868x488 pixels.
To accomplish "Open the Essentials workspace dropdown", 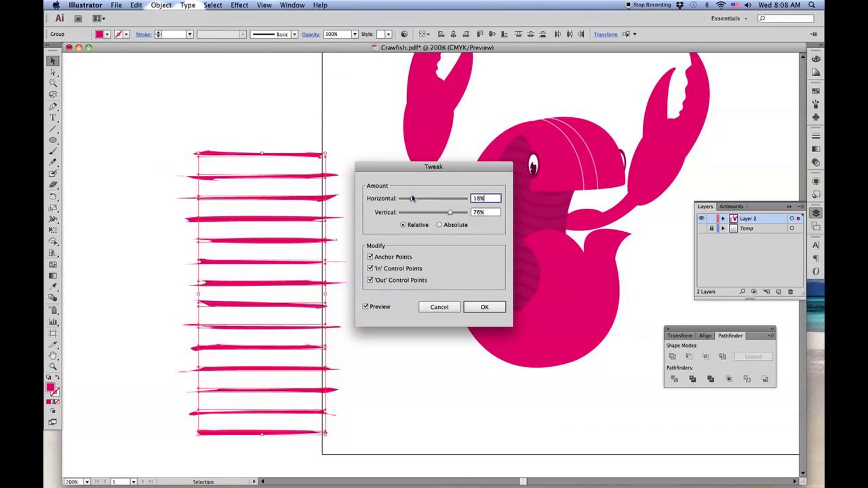I will pos(729,18).
